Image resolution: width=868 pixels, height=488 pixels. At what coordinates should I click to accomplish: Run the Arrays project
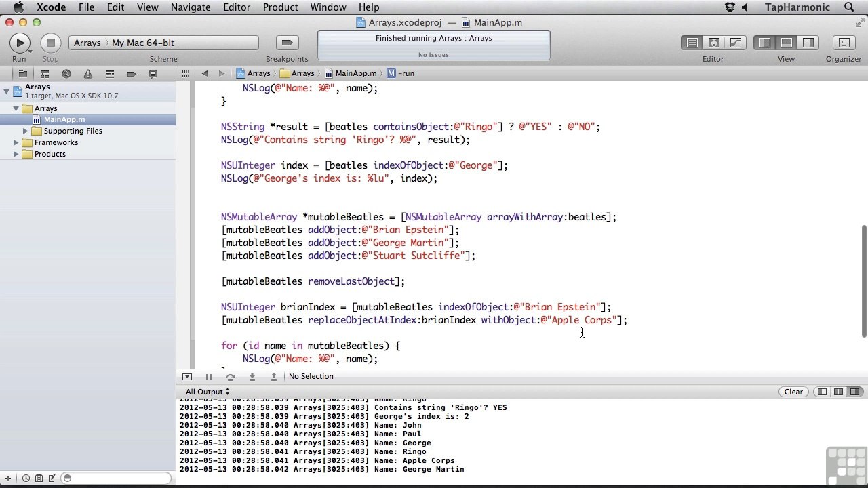tap(20, 43)
